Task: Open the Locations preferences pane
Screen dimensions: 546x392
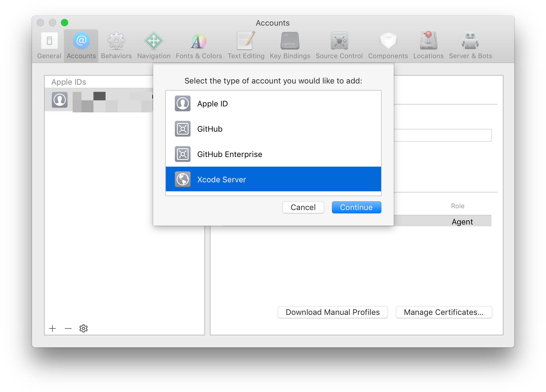Action: coord(428,45)
